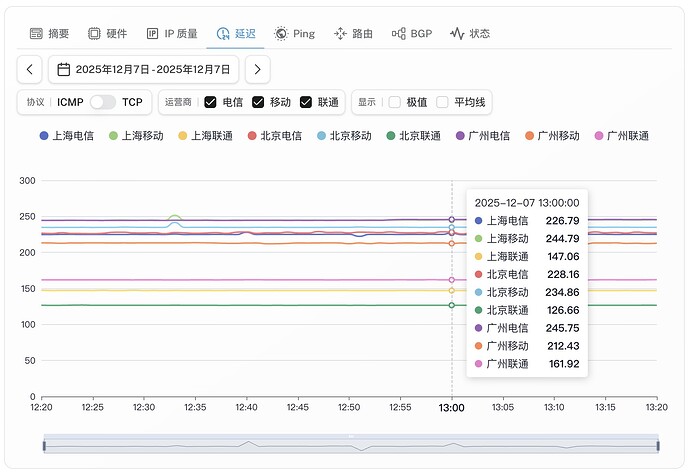The width and height of the screenshot is (690, 474).
Task: Click the 上海移动 spike near 12:33
Action: [175, 217]
